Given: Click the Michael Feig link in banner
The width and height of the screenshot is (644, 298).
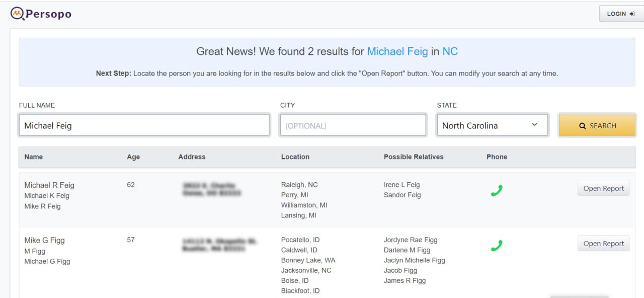Looking at the screenshot, I should coord(397,51).
